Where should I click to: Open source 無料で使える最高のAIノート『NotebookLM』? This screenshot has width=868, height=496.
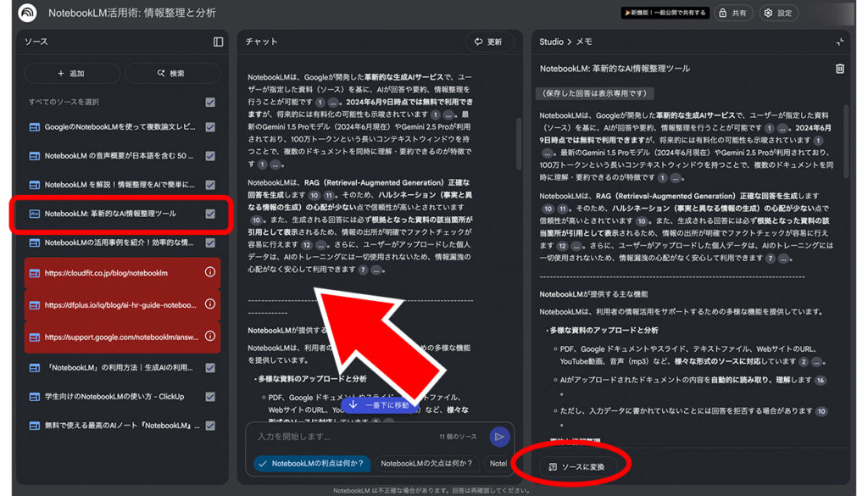[x=122, y=426]
